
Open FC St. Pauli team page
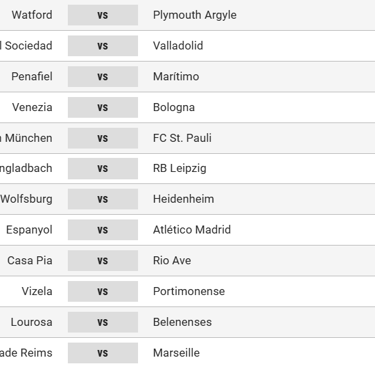pyautogui.click(x=182, y=138)
